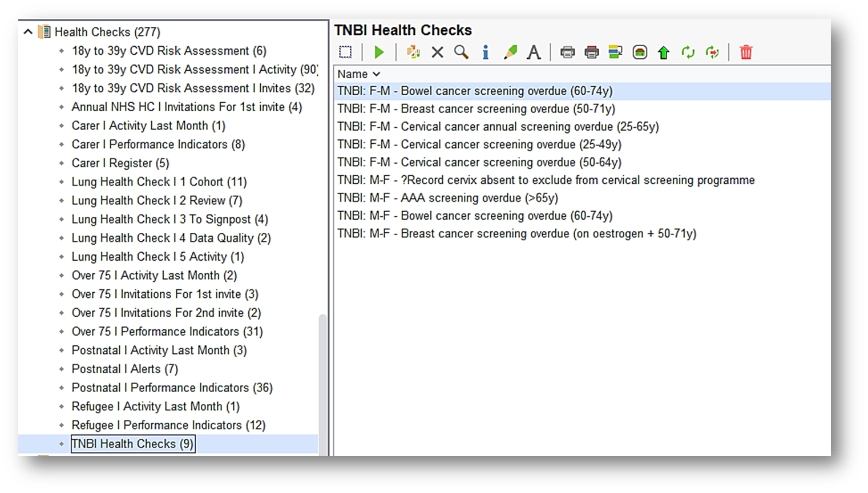Rename using the letter A icon
This screenshot has width=868, height=493.
pos(534,52)
